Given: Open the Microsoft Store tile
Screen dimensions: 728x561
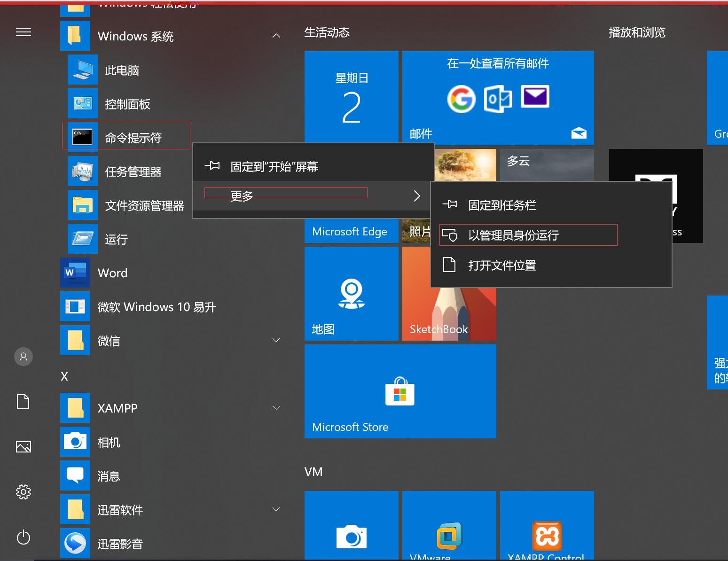Looking at the screenshot, I should click(400, 391).
